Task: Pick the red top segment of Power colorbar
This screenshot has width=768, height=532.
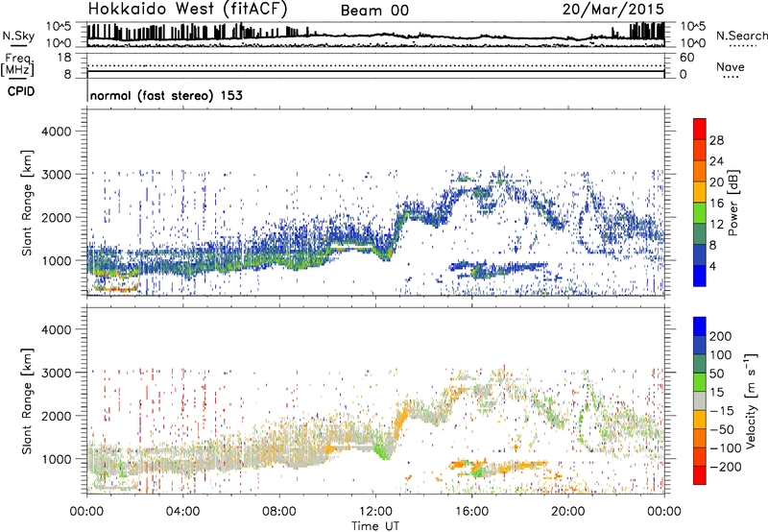Action: (700, 129)
